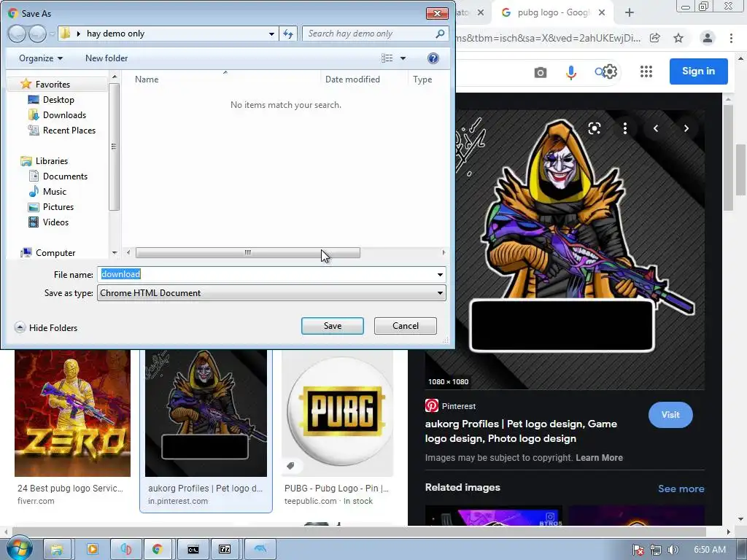The width and height of the screenshot is (747, 560).
Task: Open the aukorg Profiles title link
Action: [x=521, y=431]
